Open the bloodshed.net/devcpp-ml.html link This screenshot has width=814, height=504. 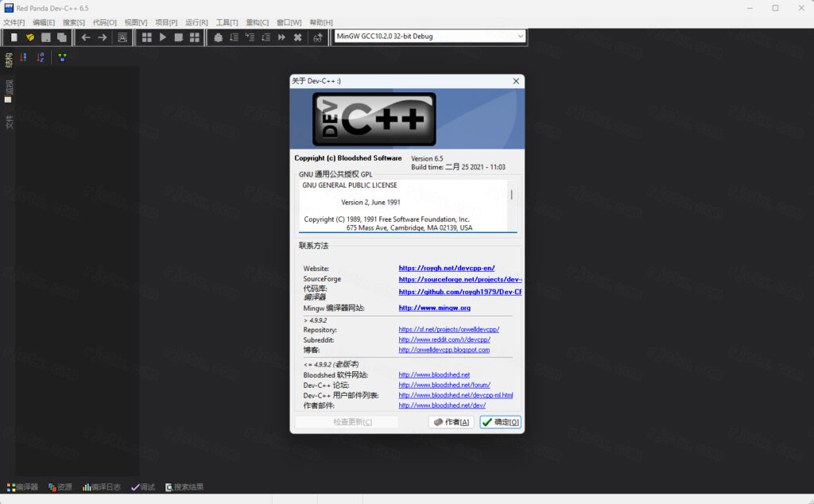(455, 395)
